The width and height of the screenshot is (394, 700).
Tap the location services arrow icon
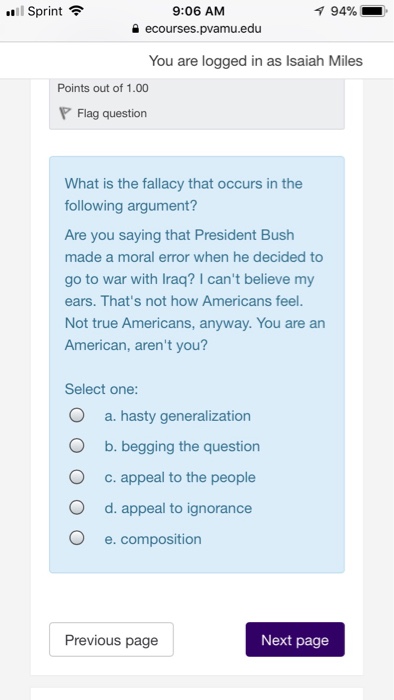pyautogui.click(x=319, y=11)
